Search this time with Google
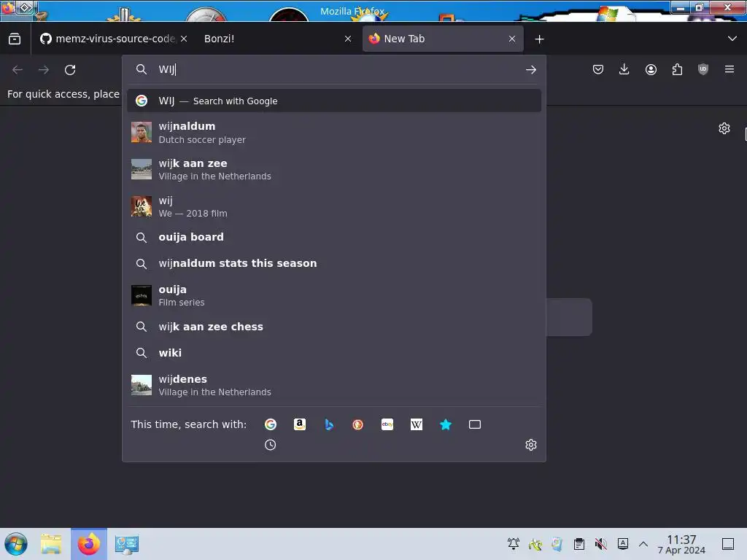This screenshot has height=560, width=747. pyautogui.click(x=271, y=424)
